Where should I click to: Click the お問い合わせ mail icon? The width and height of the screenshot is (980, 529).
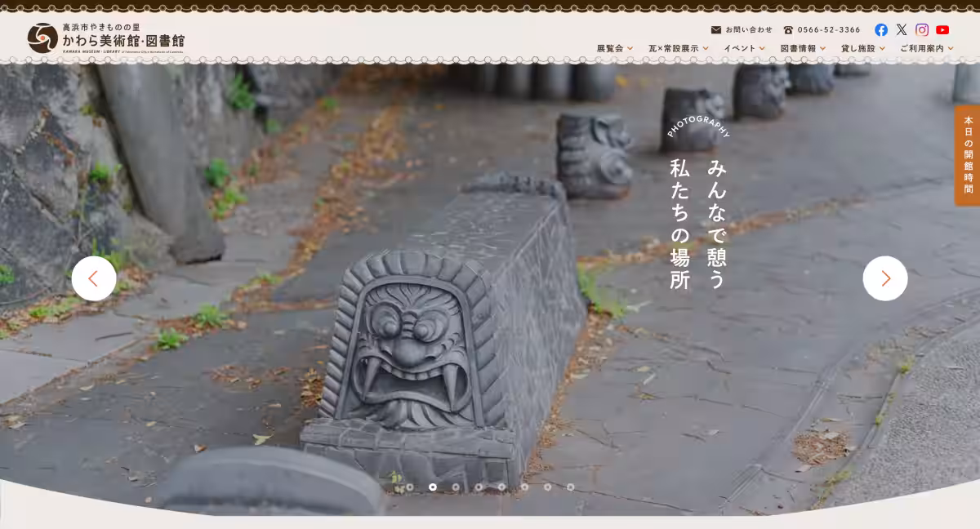pos(715,29)
